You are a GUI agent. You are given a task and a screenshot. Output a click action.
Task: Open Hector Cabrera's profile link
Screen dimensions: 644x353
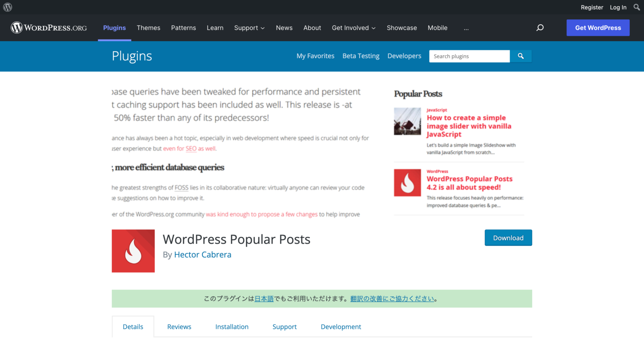click(x=203, y=254)
